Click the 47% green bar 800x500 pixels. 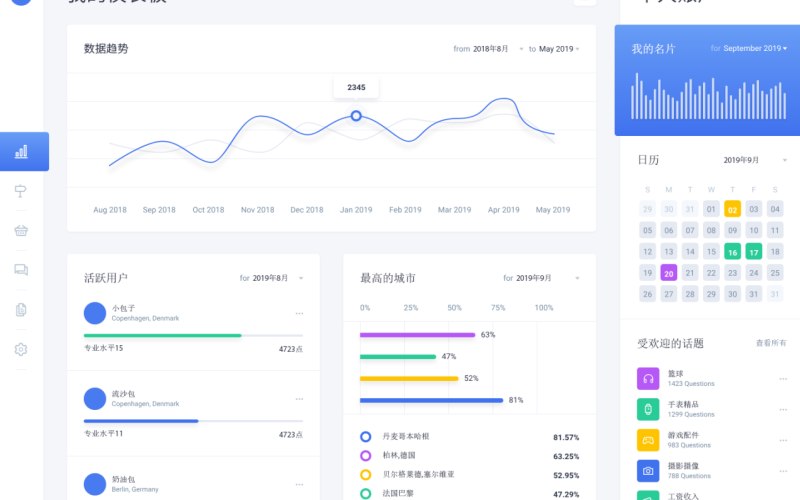tap(398, 357)
